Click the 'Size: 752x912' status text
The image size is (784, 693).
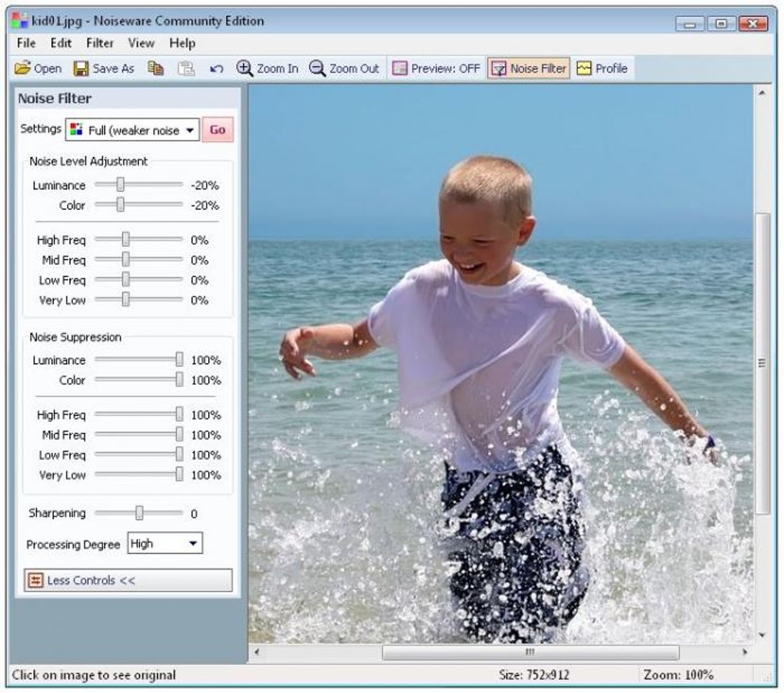(534, 675)
